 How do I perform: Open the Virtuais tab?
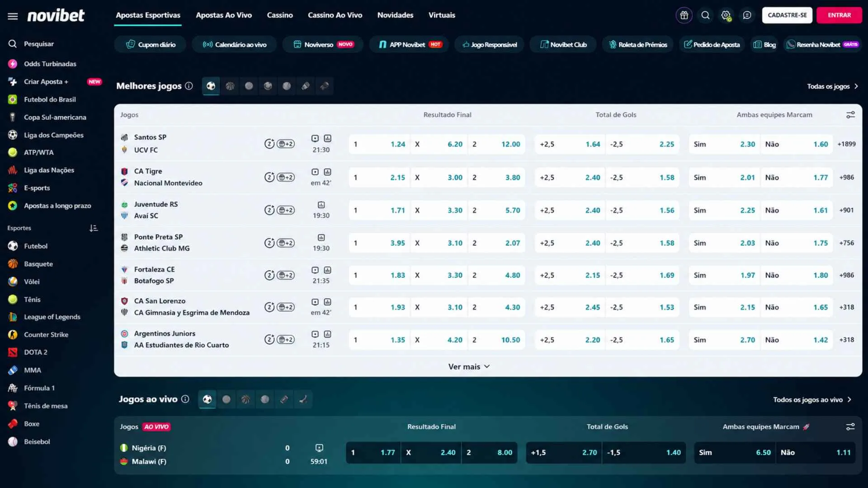click(442, 15)
